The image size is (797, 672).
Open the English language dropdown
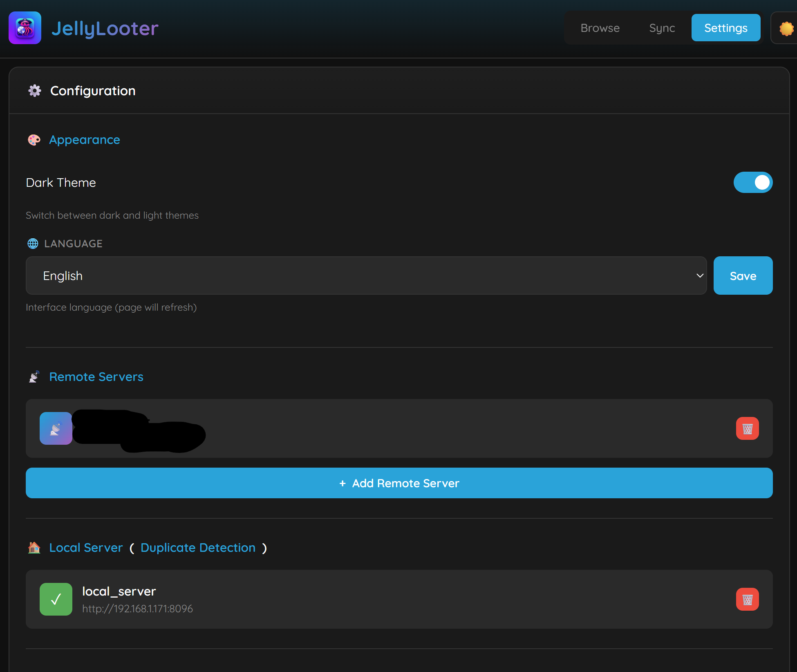[x=366, y=276]
